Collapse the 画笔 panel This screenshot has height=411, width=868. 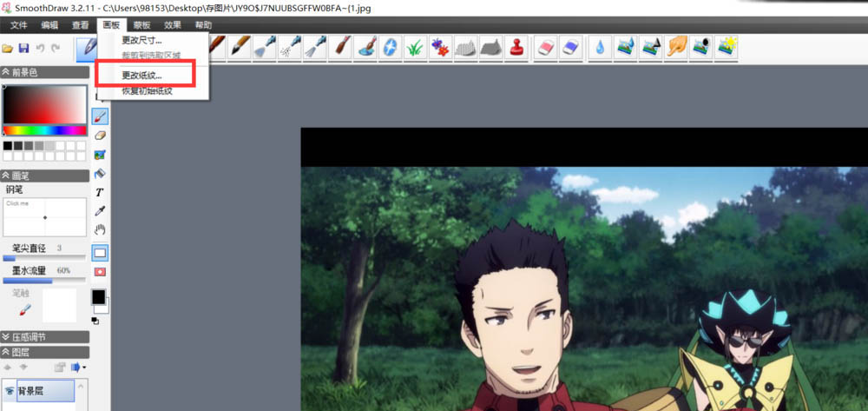pyautogui.click(x=6, y=176)
